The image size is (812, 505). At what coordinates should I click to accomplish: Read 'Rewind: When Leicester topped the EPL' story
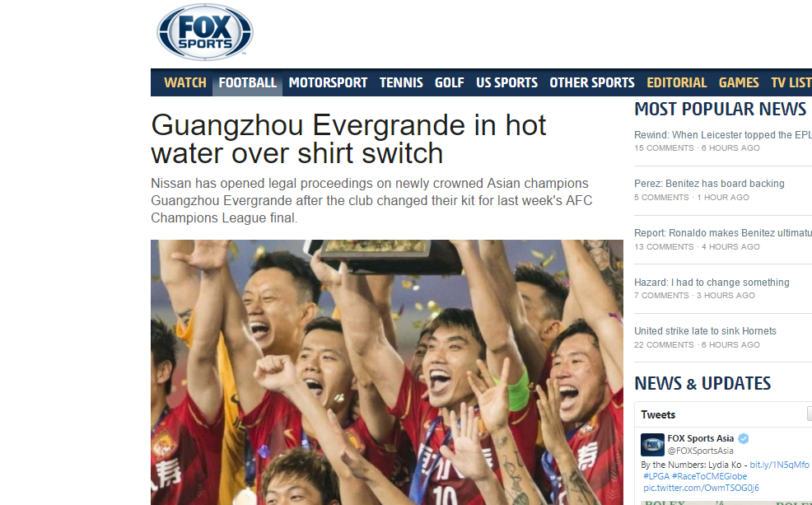(x=723, y=134)
